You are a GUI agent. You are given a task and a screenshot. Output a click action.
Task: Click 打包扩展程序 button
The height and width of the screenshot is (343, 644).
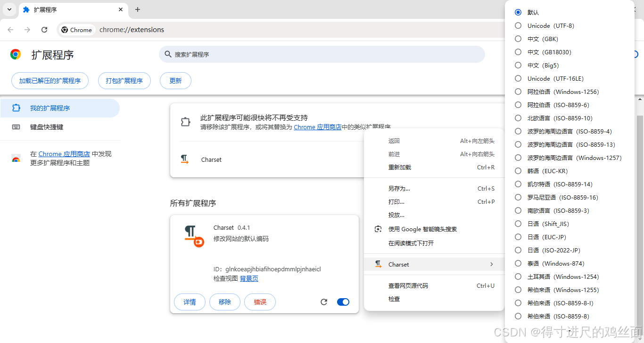click(x=124, y=81)
